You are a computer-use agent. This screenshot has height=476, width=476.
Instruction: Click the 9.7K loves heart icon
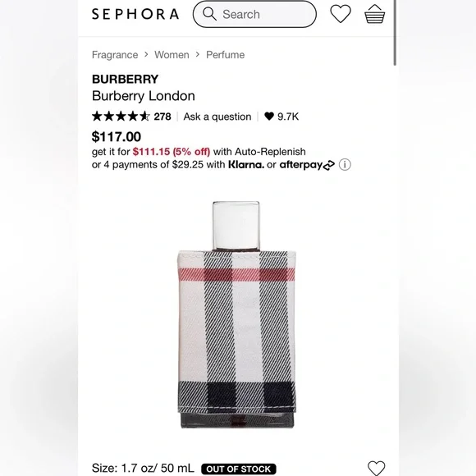tap(269, 116)
